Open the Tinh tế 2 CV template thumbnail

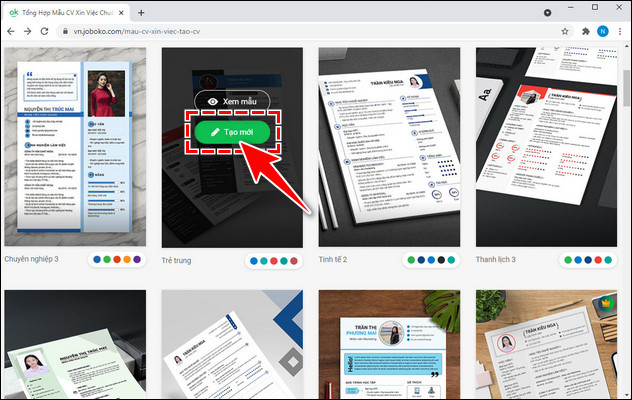point(388,145)
